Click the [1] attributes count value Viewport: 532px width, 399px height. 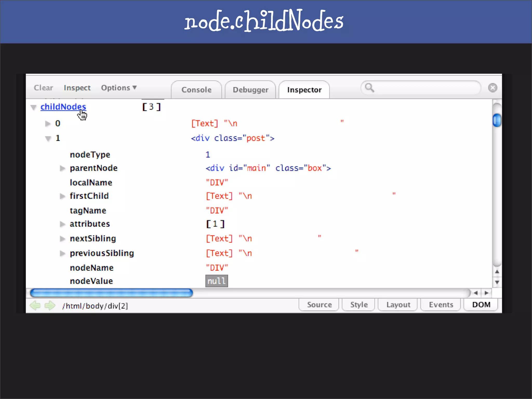pos(215,224)
